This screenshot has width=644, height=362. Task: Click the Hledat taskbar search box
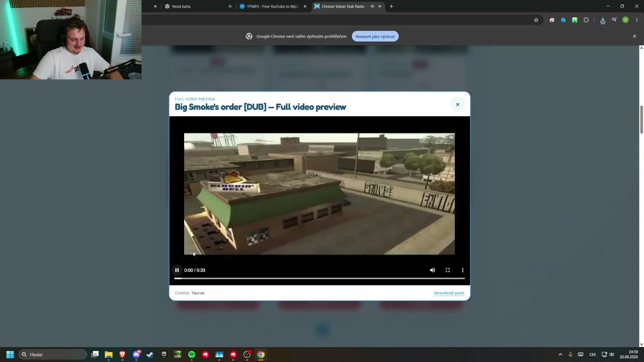pos(52,354)
